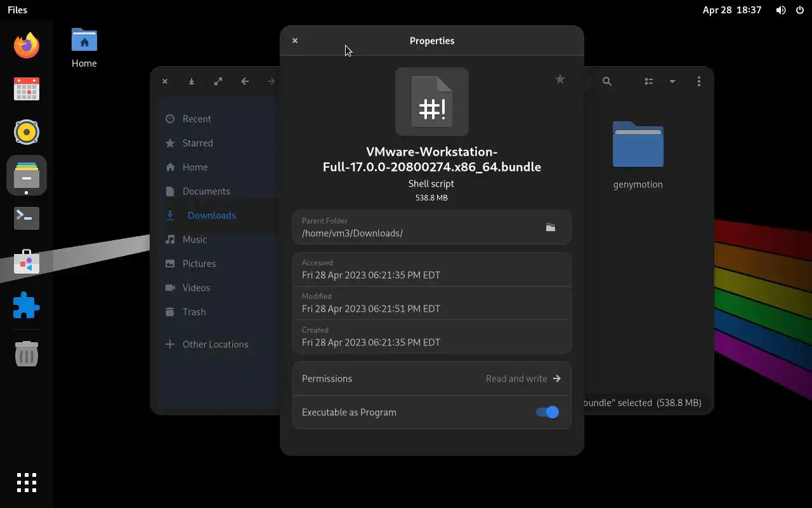
Task: Click the Modified date value
Action: [371, 309]
